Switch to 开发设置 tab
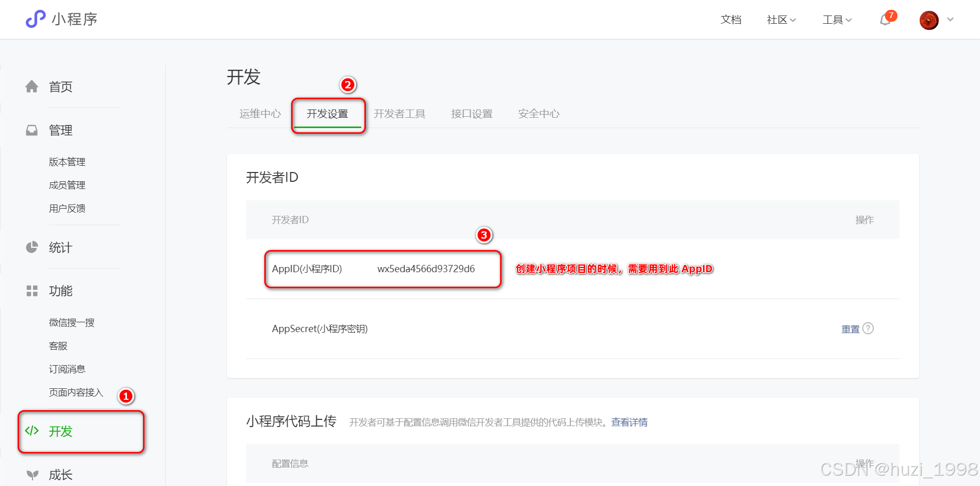This screenshot has width=980, height=486. tap(327, 114)
